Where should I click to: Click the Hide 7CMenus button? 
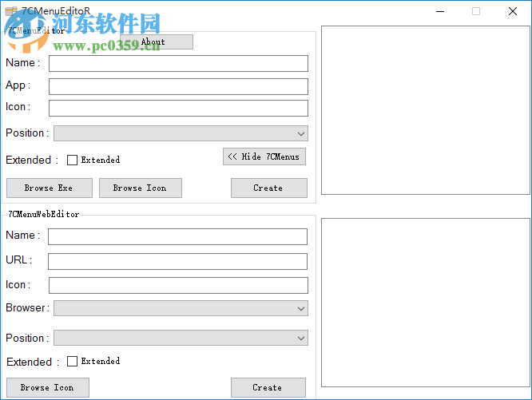(x=264, y=156)
